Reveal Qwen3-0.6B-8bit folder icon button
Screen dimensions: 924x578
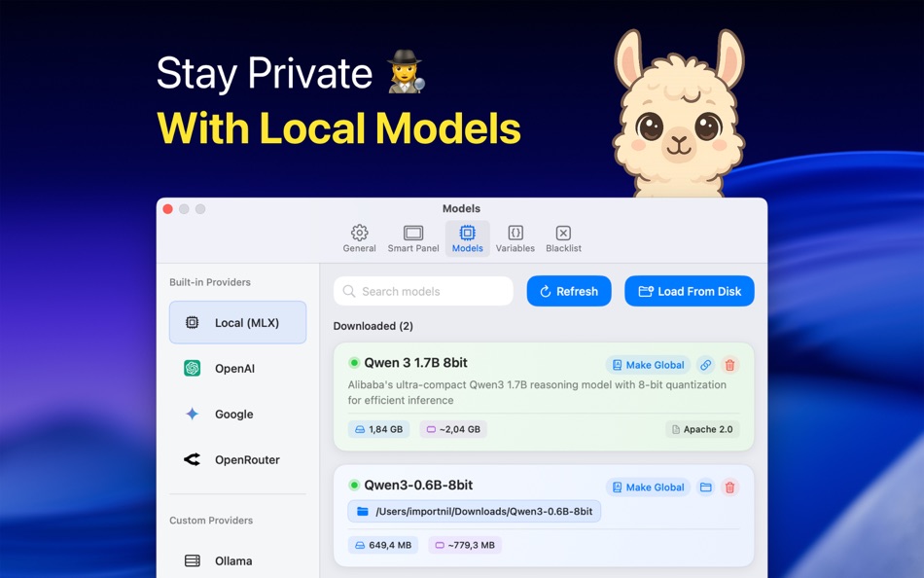705,488
